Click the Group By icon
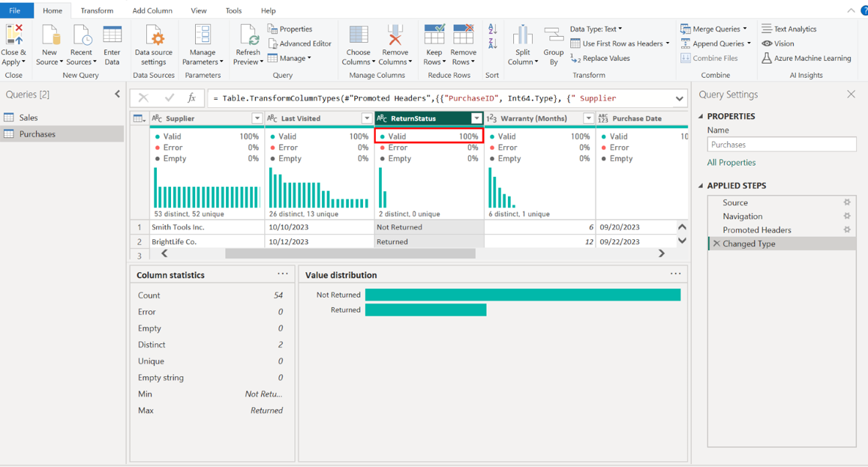868x467 pixels. [x=554, y=36]
